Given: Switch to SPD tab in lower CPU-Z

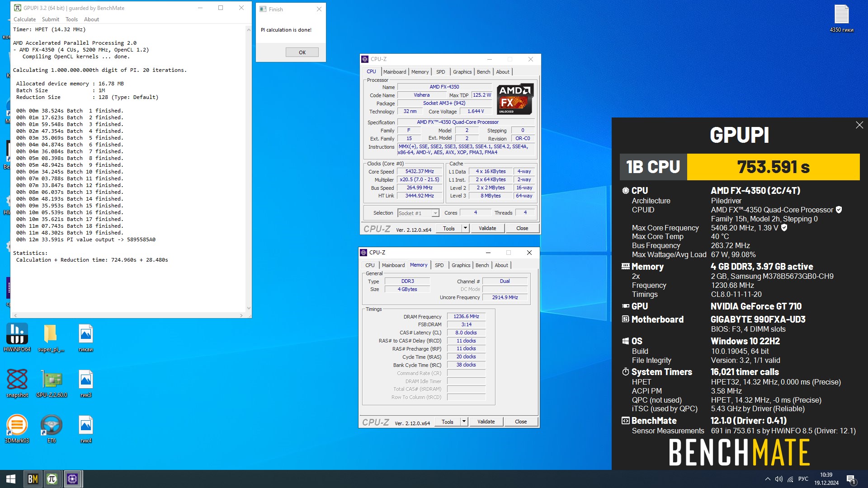Looking at the screenshot, I should point(439,265).
